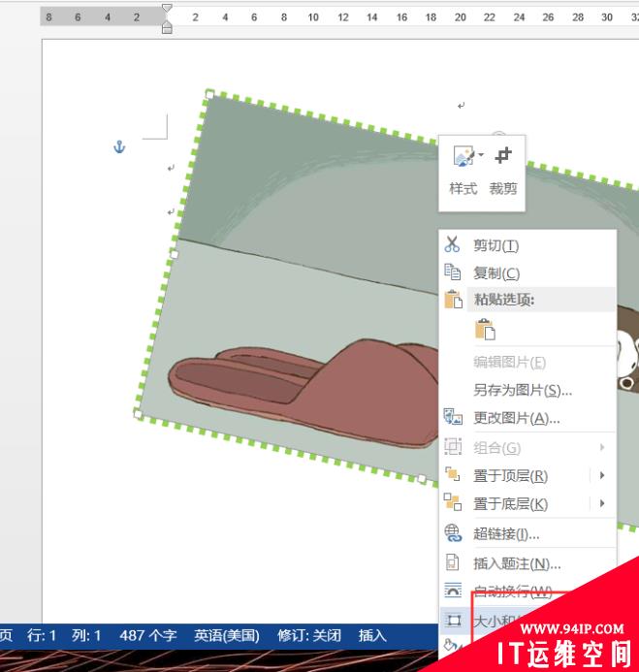Click the change picture icon
The height and width of the screenshot is (672, 639).
click(x=453, y=417)
